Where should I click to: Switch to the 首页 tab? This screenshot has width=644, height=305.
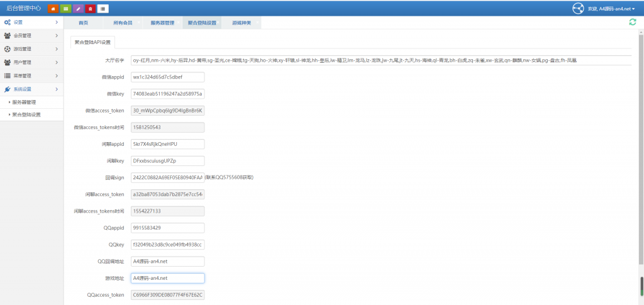click(83, 23)
